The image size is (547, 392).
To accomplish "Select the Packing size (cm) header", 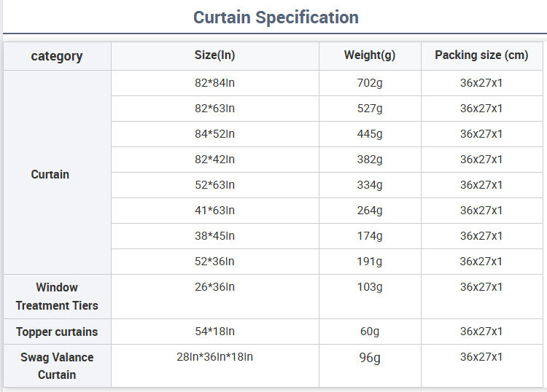I will pyautogui.click(x=481, y=55).
